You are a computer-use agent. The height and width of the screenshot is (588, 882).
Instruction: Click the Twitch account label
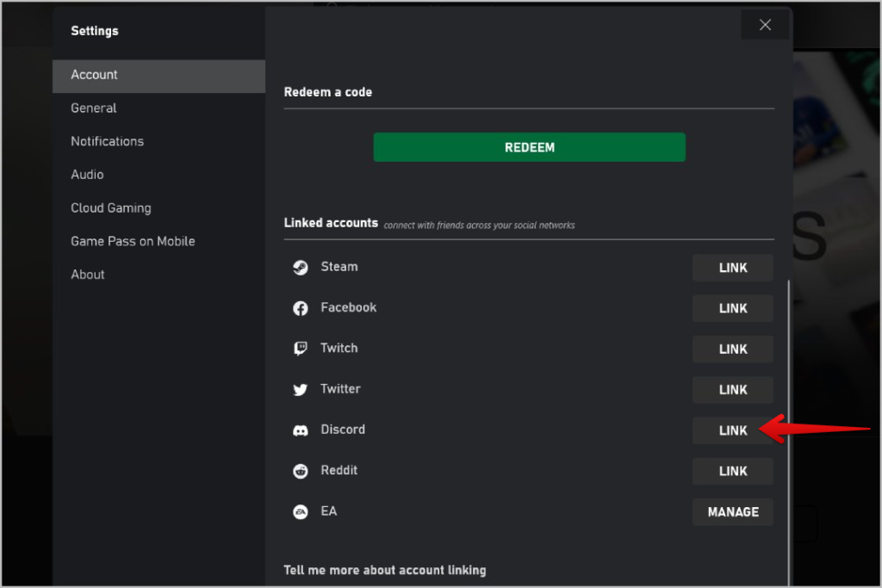point(339,348)
